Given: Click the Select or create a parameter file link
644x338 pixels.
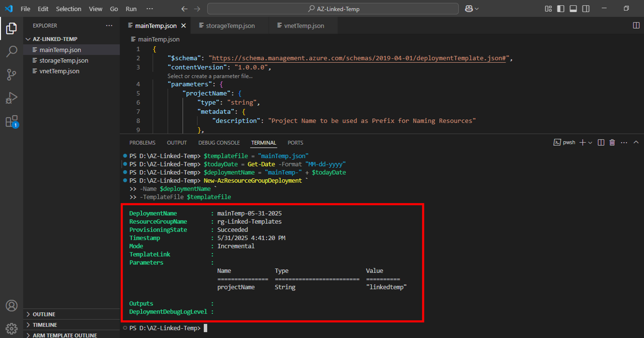Looking at the screenshot, I should [210, 76].
